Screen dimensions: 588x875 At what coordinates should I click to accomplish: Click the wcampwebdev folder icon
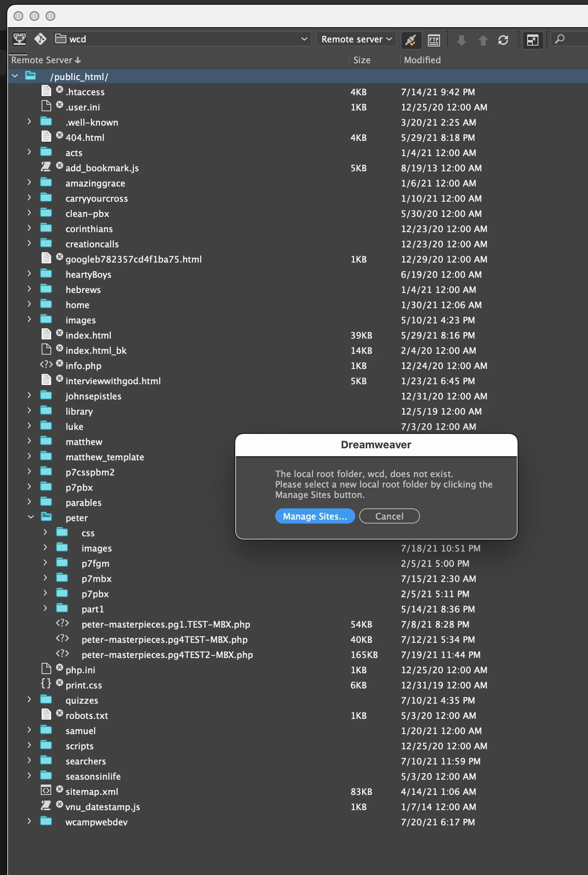pos(46,821)
